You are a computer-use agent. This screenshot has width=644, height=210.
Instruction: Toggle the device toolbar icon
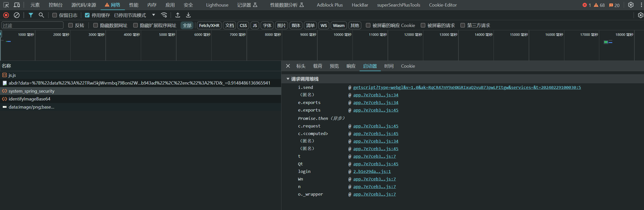(x=17, y=5)
